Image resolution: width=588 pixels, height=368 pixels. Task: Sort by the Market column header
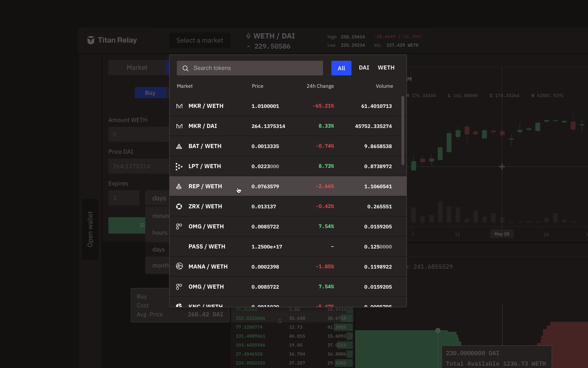tap(185, 86)
